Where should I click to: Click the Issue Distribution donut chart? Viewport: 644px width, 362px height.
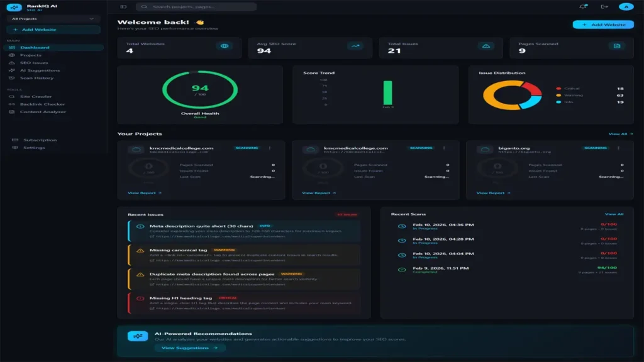(512, 95)
